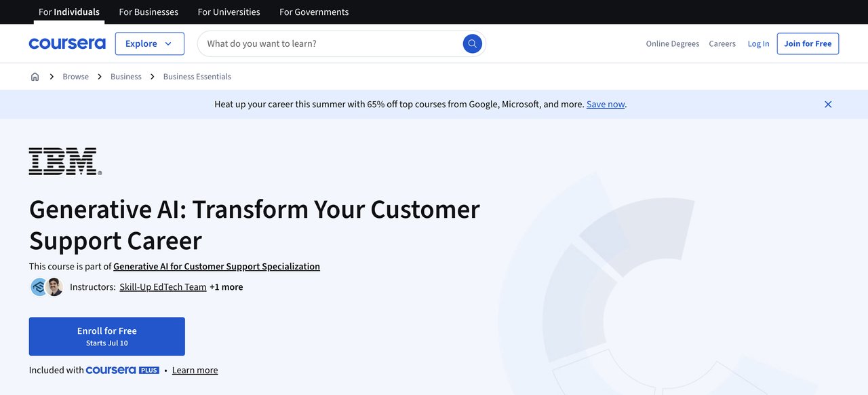Click the Skill-Up EdTech Team link
The image size is (868, 395).
click(163, 286)
